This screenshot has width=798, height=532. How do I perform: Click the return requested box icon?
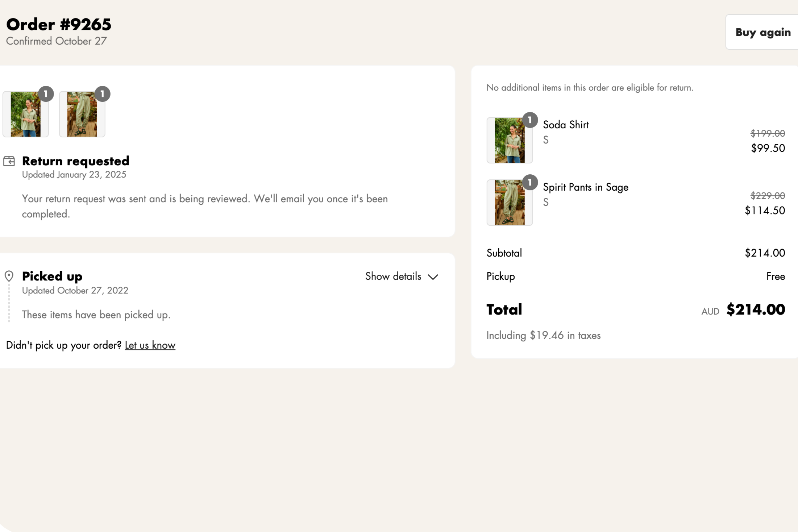(9, 161)
